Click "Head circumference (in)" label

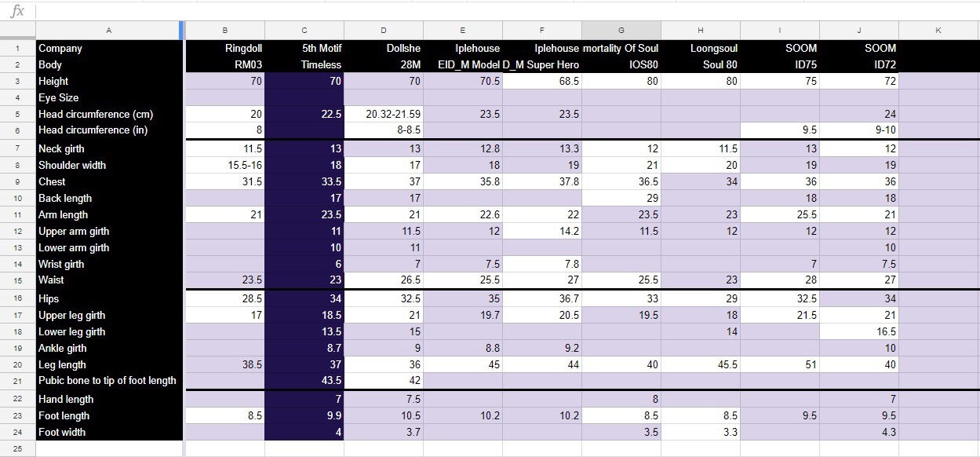pos(109,130)
